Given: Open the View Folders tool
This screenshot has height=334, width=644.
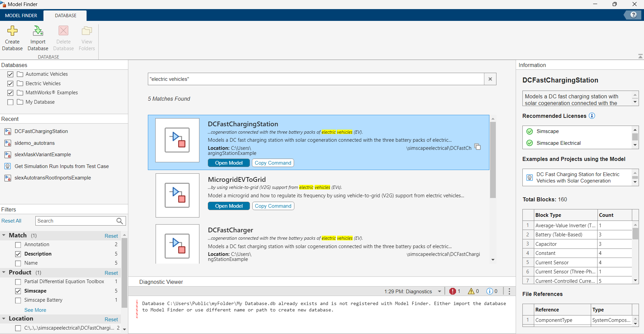Looking at the screenshot, I should coord(87,38).
